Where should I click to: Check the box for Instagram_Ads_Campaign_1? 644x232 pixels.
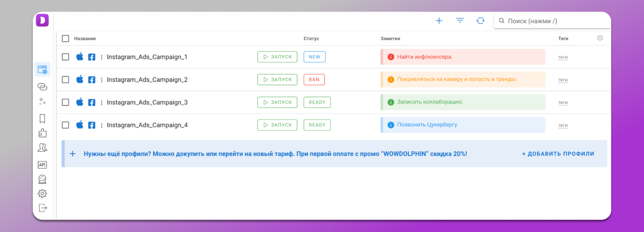pyautogui.click(x=66, y=57)
